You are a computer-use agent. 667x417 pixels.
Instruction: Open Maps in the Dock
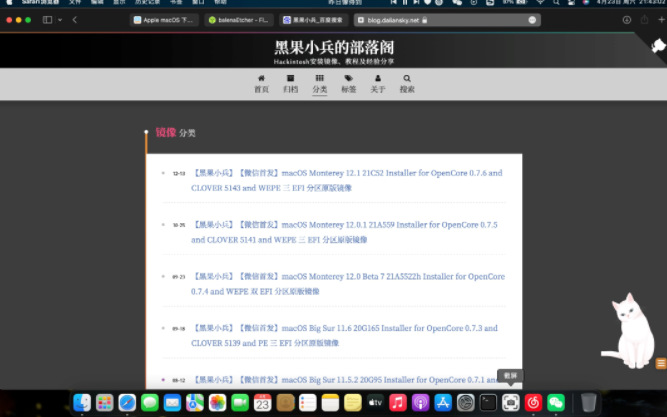coord(195,402)
